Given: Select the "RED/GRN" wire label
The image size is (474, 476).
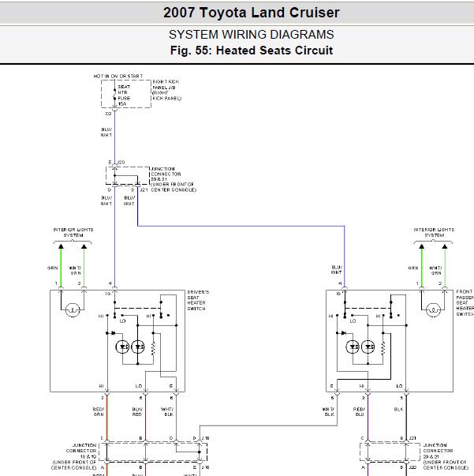Looking at the screenshot, I should (99, 411).
